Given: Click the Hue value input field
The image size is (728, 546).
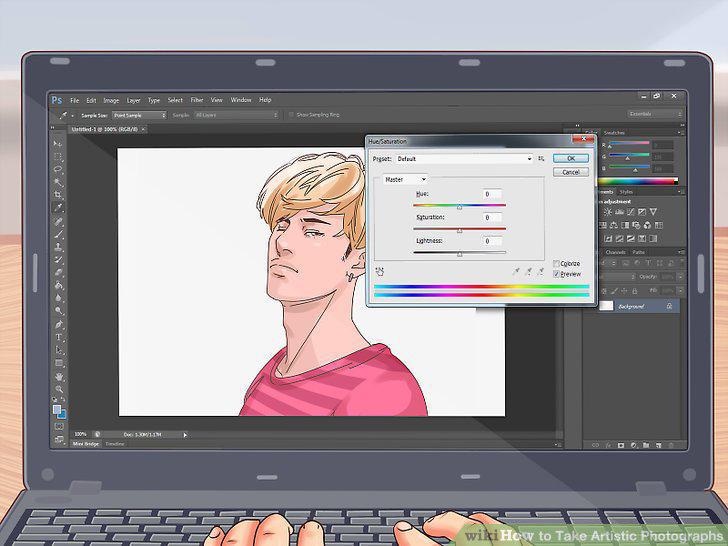Looking at the screenshot, I should point(492,194).
